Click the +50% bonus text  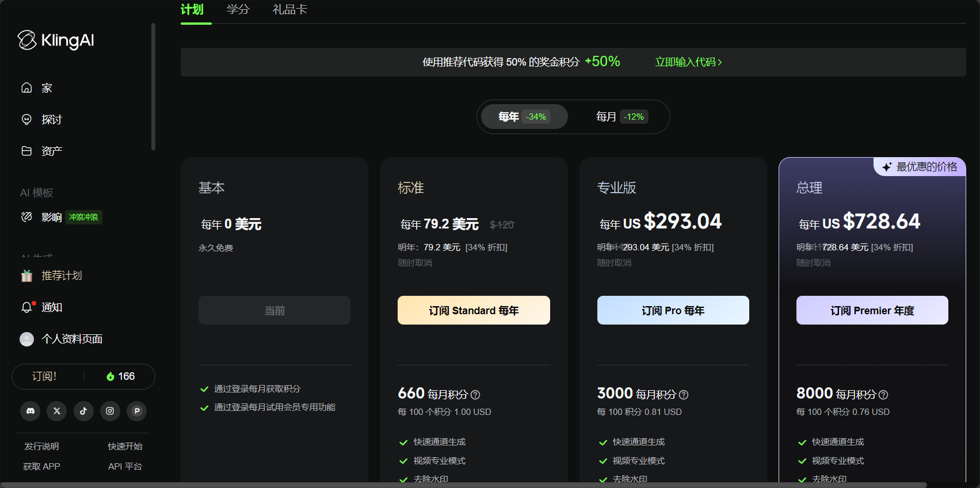[603, 62]
